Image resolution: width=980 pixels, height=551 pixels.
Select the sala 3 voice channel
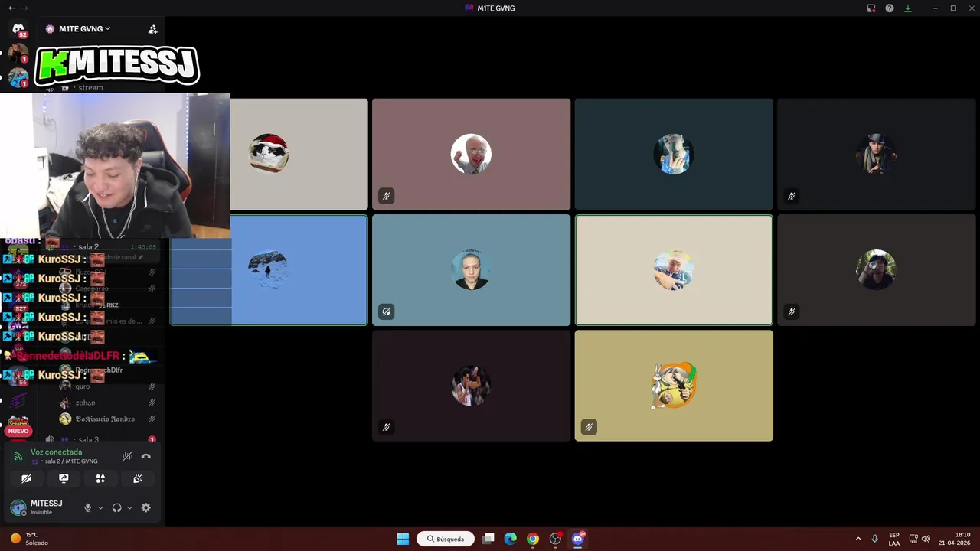click(x=89, y=440)
